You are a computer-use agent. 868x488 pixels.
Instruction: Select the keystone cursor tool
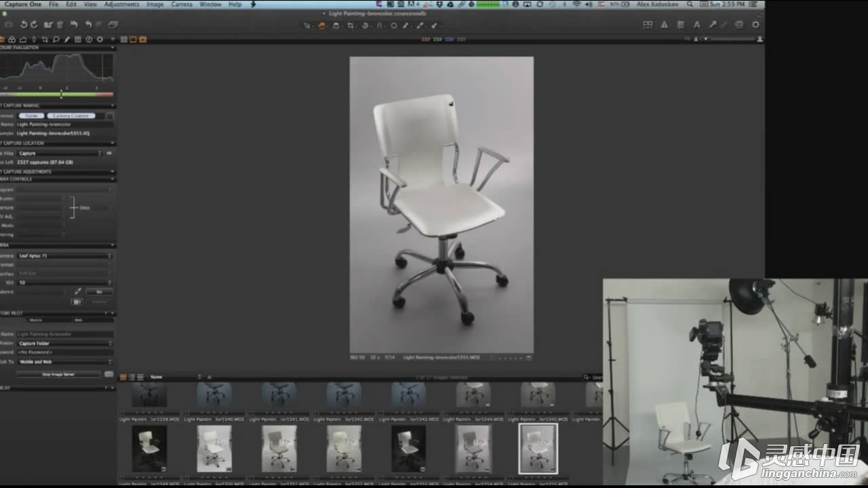[379, 25]
